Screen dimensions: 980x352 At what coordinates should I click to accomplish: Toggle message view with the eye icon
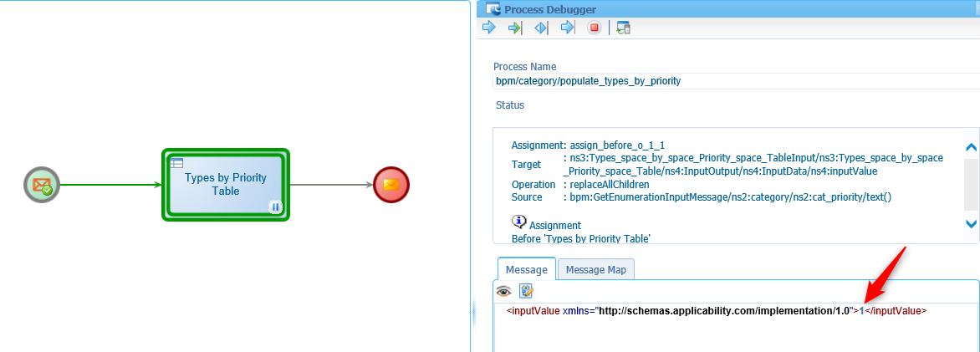click(503, 291)
